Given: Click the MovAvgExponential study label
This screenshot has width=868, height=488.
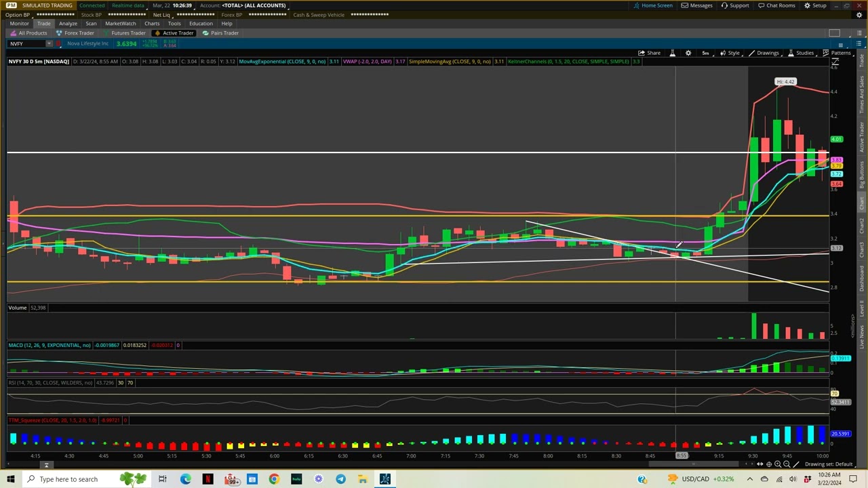Looking at the screenshot, I should point(283,62).
